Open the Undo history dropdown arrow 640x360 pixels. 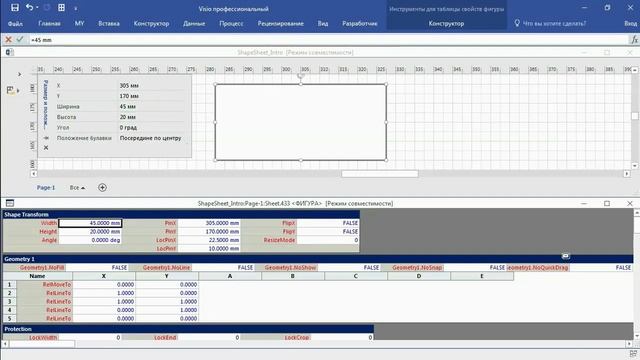(37, 8)
